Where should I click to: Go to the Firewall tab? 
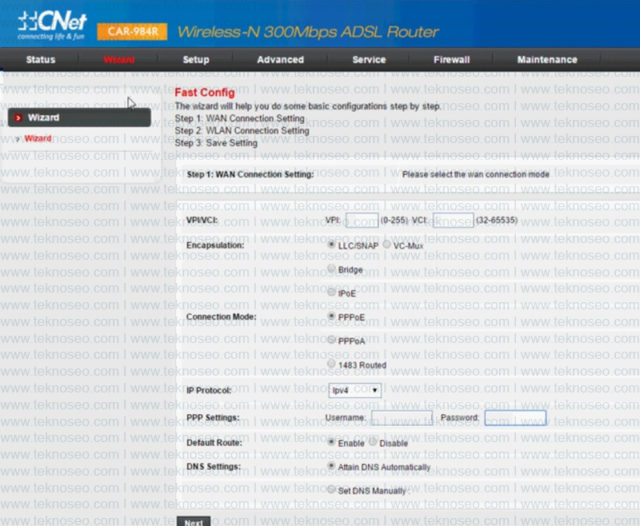coord(451,60)
